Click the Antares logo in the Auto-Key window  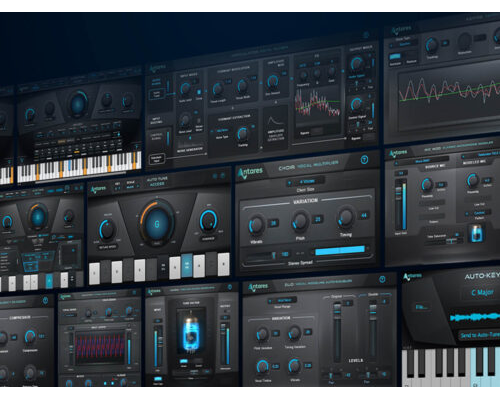click(x=412, y=276)
